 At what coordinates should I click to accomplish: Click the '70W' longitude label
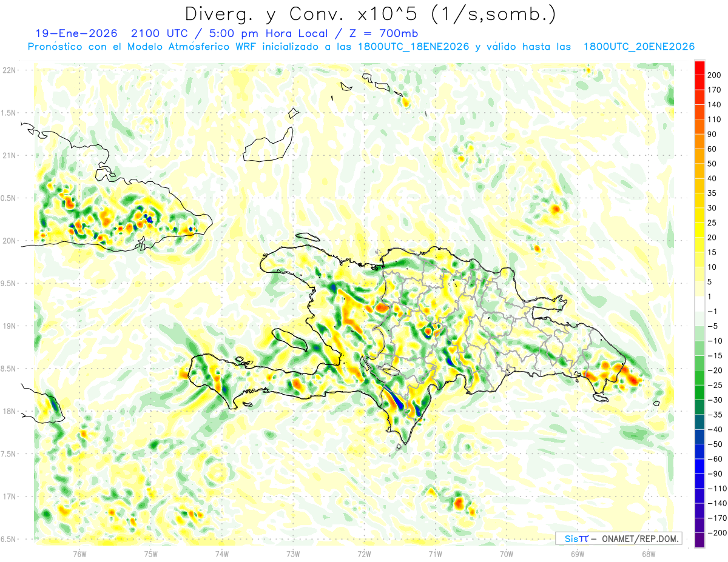[507, 554]
